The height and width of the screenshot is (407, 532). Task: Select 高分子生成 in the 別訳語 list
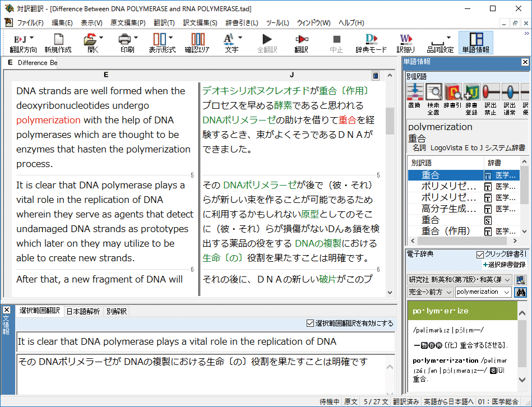(464, 209)
